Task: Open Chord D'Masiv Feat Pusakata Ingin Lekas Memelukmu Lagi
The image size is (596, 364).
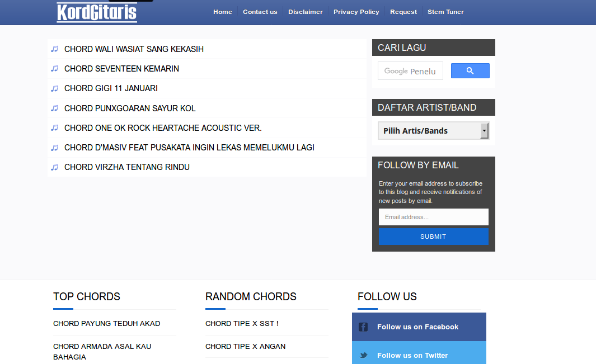Action: click(189, 148)
